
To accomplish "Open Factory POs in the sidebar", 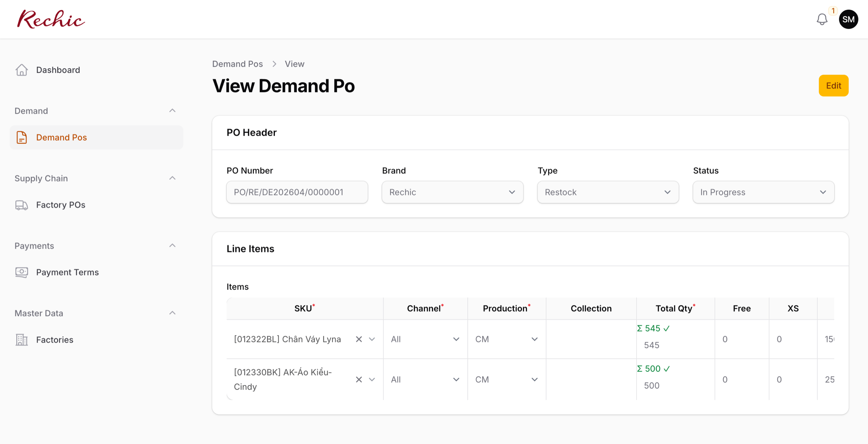I will tap(96, 205).
